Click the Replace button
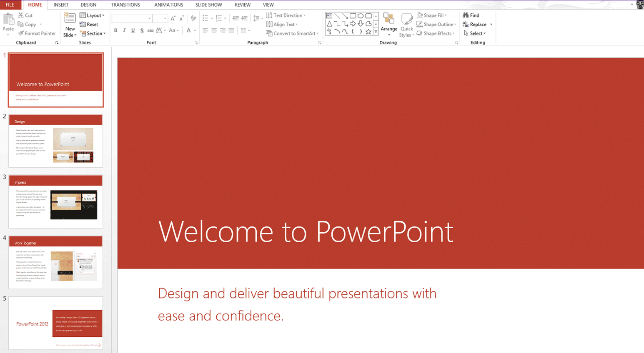 (x=475, y=25)
